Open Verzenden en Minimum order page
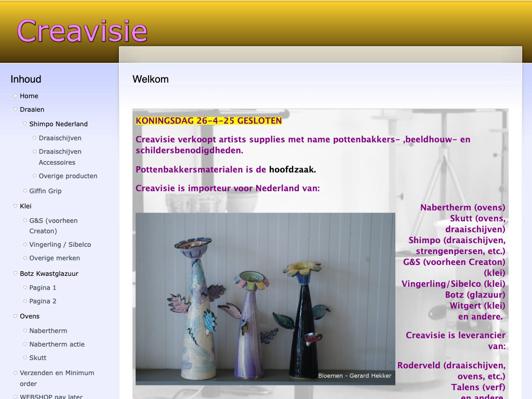 (57, 378)
